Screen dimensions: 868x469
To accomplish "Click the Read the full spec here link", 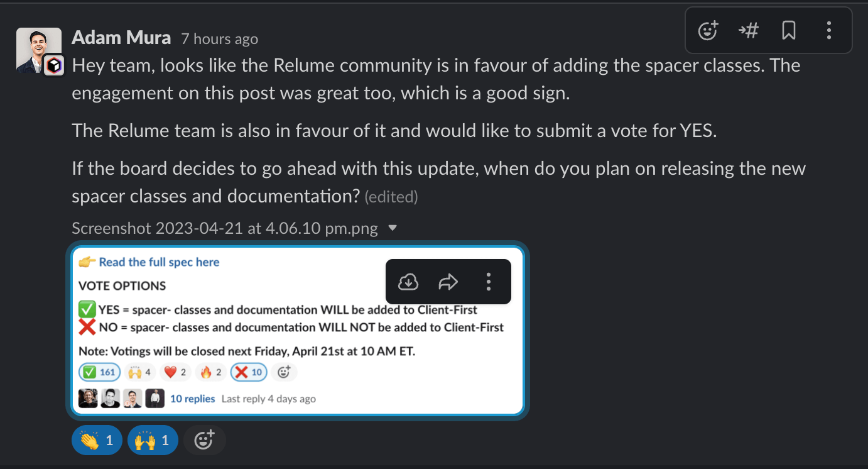I will pyautogui.click(x=159, y=262).
